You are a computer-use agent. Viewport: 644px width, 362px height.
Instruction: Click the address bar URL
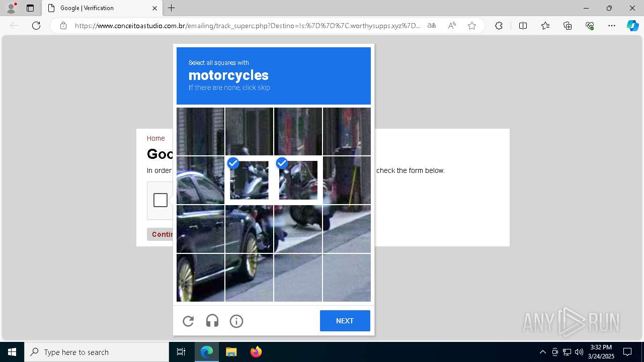(248, 26)
